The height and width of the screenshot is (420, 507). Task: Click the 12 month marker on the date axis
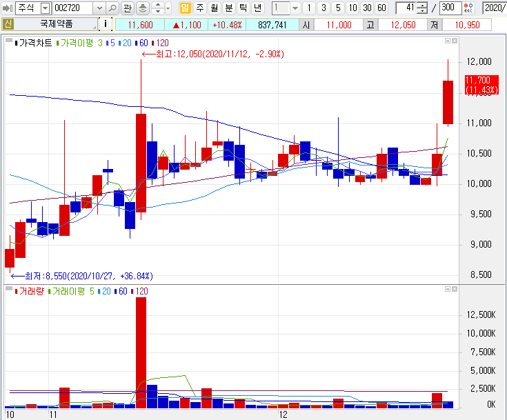[x=284, y=414]
